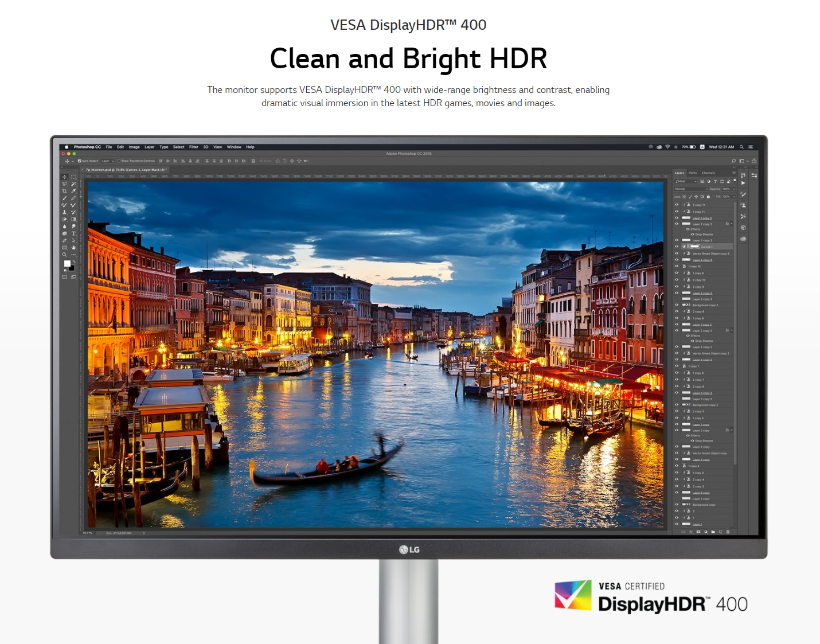Click the 7p_Inscreen.psd document tab
820x644 pixels.
[125, 170]
